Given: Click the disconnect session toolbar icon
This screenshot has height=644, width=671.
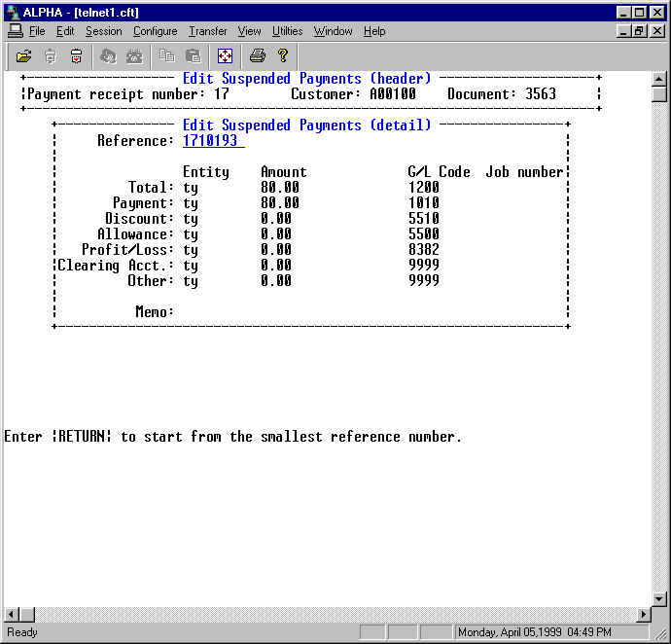Looking at the screenshot, I should pyautogui.click(x=76, y=55).
